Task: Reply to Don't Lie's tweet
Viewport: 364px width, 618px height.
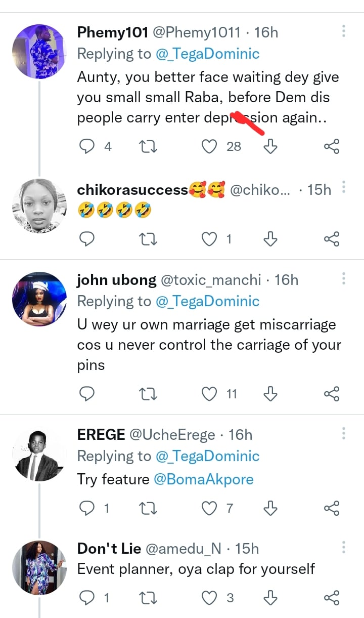Action: click(x=88, y=598)
